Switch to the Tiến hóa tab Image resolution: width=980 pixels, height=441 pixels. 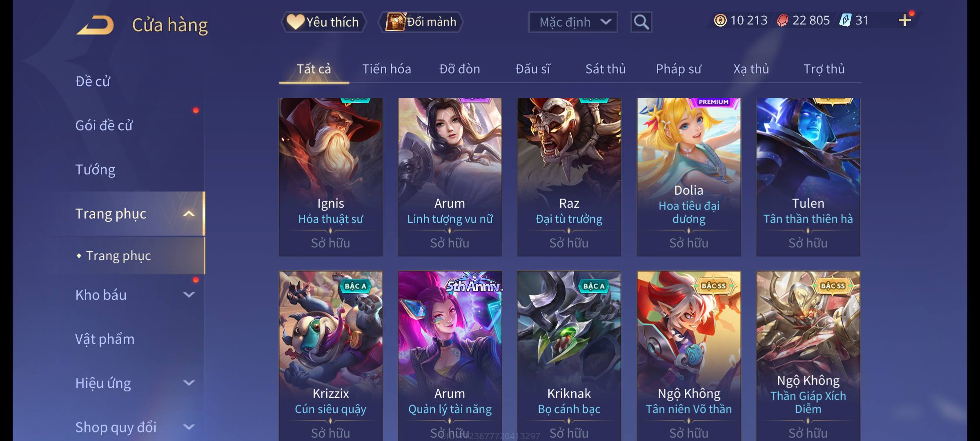click(387, 69)
